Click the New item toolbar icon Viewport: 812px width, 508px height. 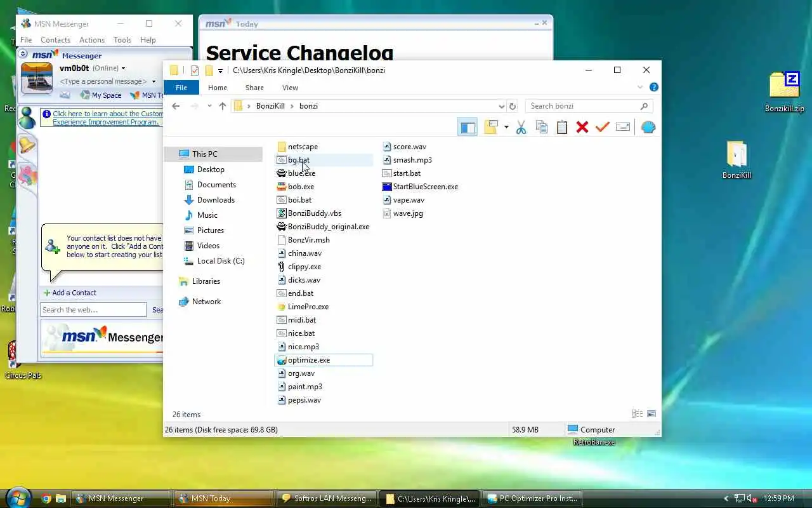[491, 127]
